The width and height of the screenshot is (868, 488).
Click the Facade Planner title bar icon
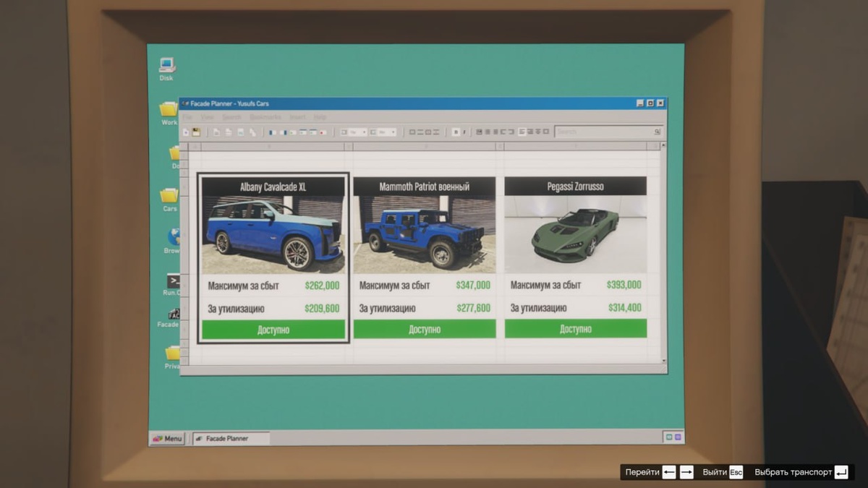point(185,103)
